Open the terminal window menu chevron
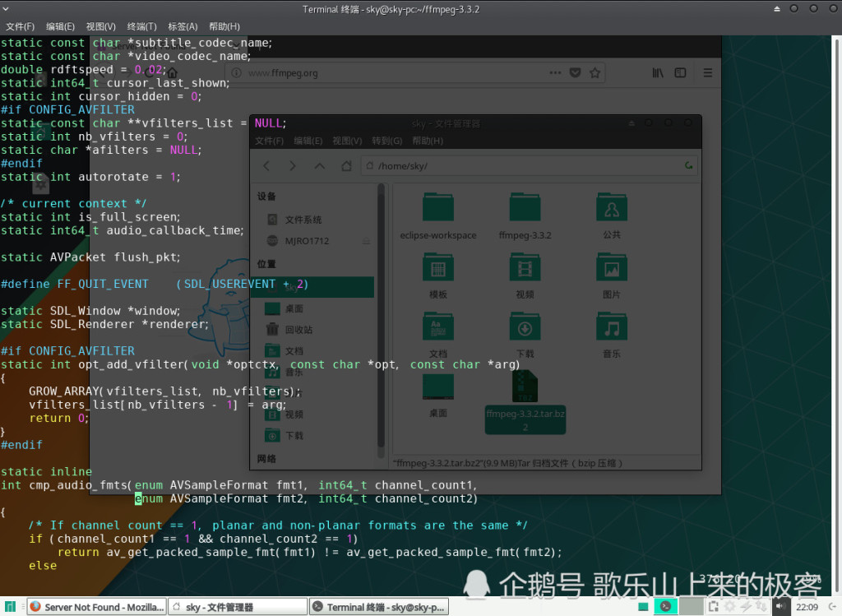This screenshot has width=842, height=616. click(x=6, y=9)
